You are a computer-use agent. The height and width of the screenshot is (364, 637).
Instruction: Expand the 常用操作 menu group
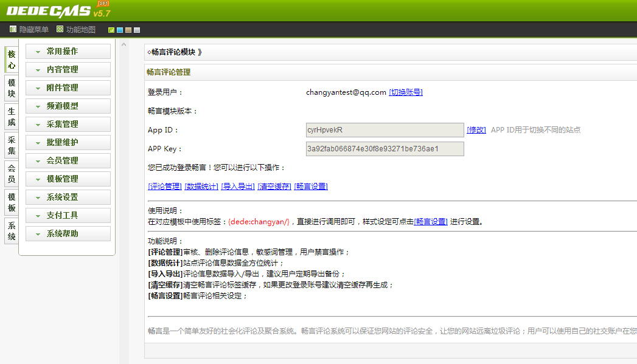click(68, 52)
